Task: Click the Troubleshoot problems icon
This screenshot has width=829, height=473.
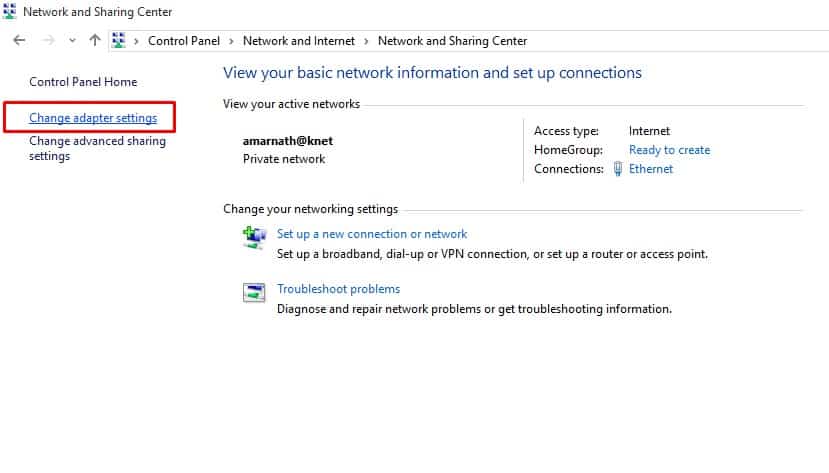Action: pos(254,292)
